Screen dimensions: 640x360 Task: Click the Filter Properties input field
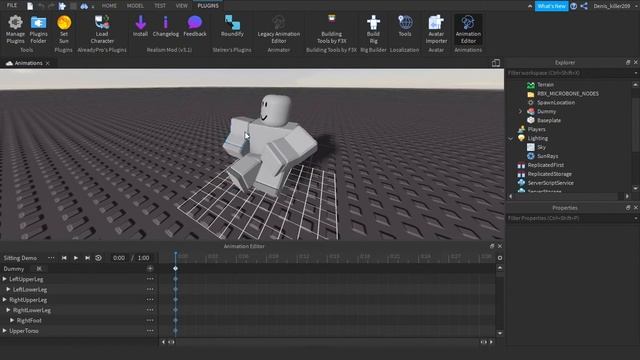click(x=570, y=218)
